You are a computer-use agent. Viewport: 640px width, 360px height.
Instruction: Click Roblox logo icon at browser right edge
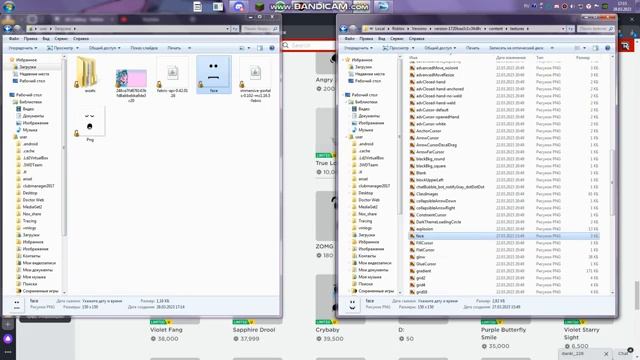[x=625, y=46]
